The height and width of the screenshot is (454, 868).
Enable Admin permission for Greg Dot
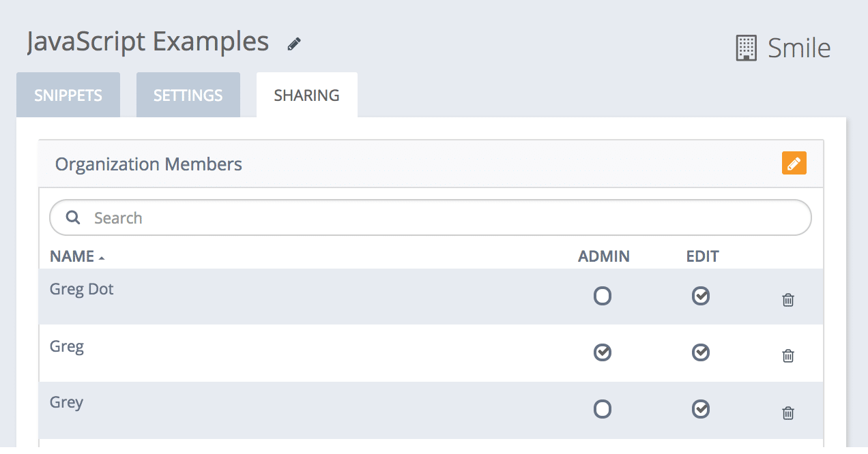click(x=603, y=296)
